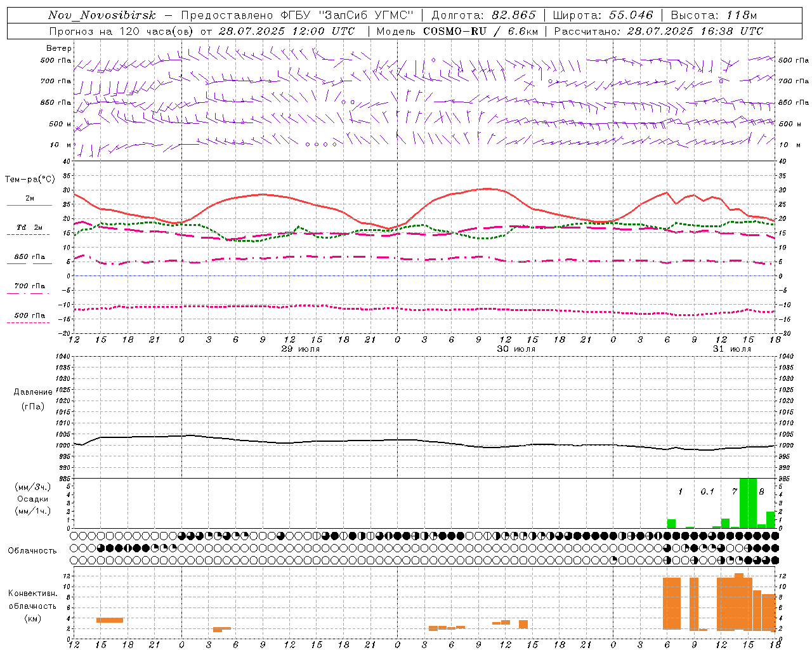Click the 1040 tick on left pressure axis
The width and height of the screenshot is (812, 650).
click(64, 356)
